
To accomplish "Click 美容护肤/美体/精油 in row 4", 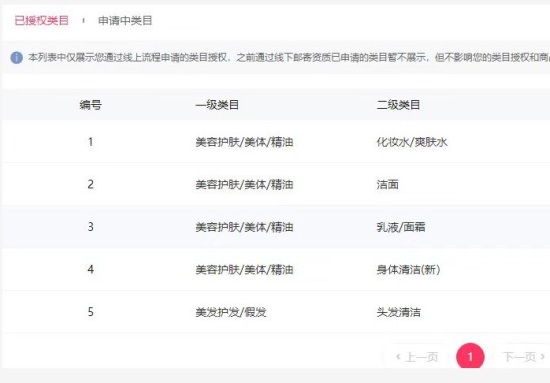I will (x=244, y=269).
